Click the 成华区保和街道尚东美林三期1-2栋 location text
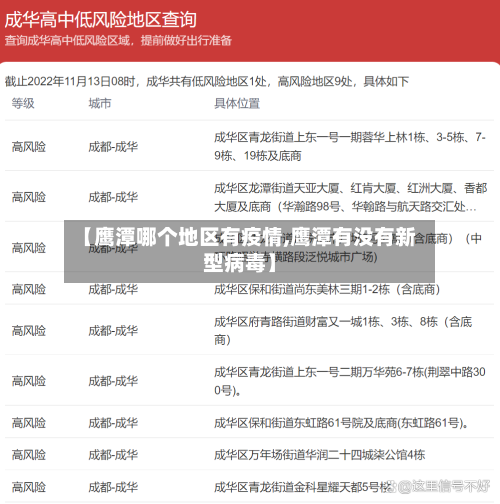 [327, 289]
